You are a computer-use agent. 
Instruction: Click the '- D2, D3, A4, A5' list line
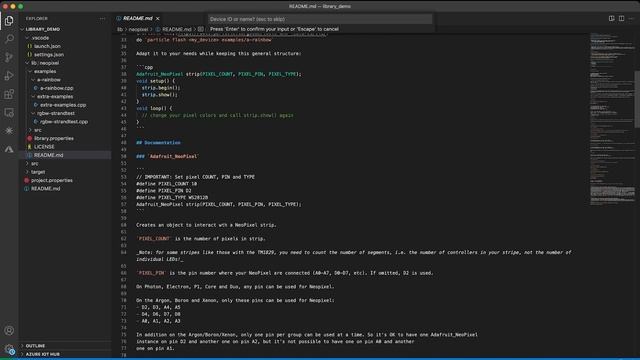pos(158,307)
